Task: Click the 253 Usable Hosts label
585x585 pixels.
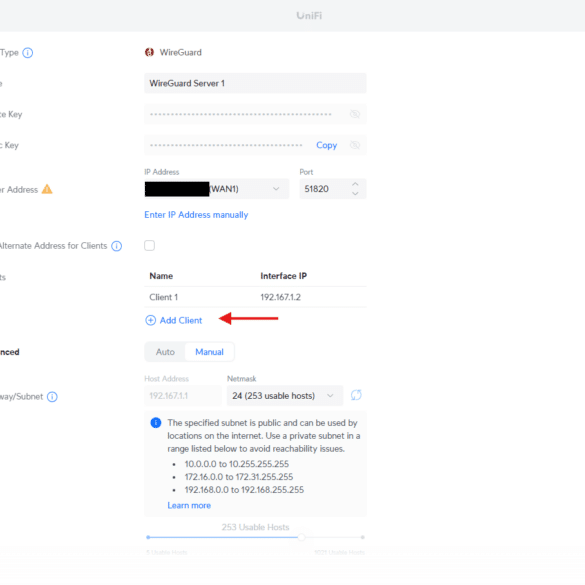Action: coord(256,527)
